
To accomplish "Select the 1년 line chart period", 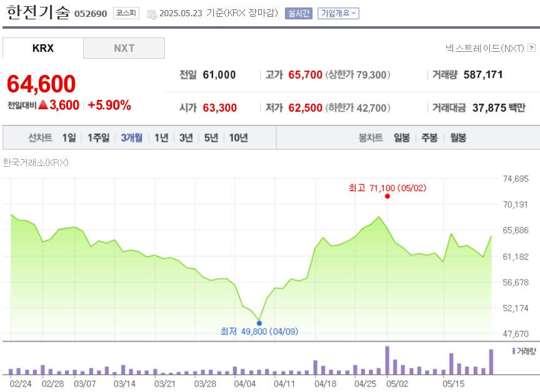I will click(161, 138).
